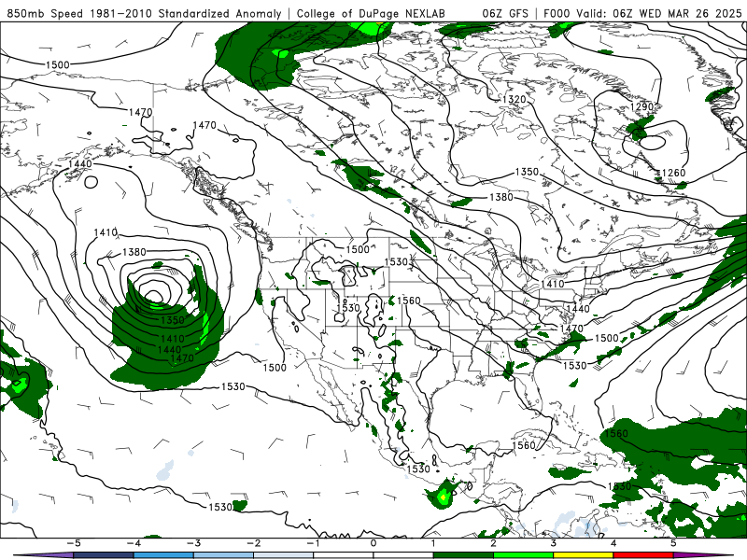The image size is (747, 560).
Task: Pick the yellow swatch in color bar
Action: click(x=583, y=555)
